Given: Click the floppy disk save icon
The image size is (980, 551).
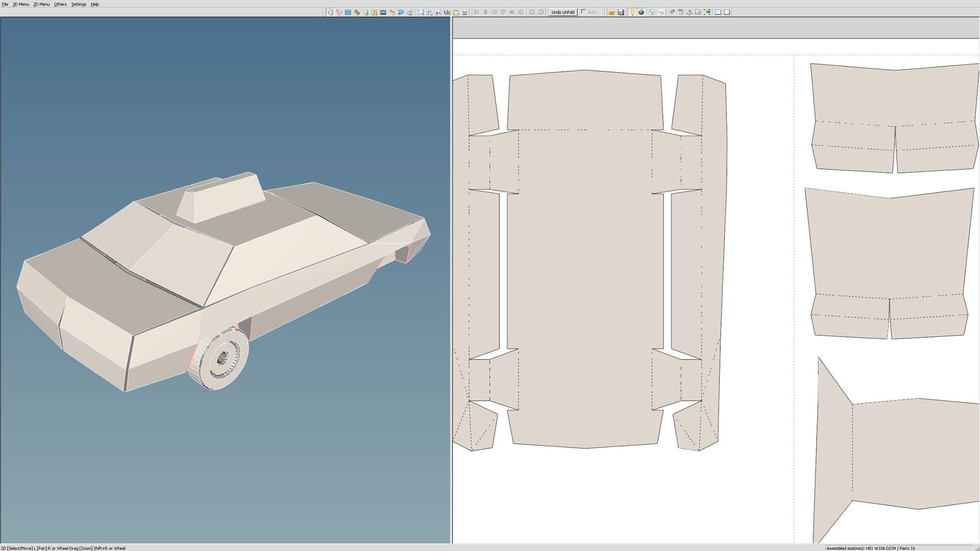Looking at the screenshot, I should 621,12.
